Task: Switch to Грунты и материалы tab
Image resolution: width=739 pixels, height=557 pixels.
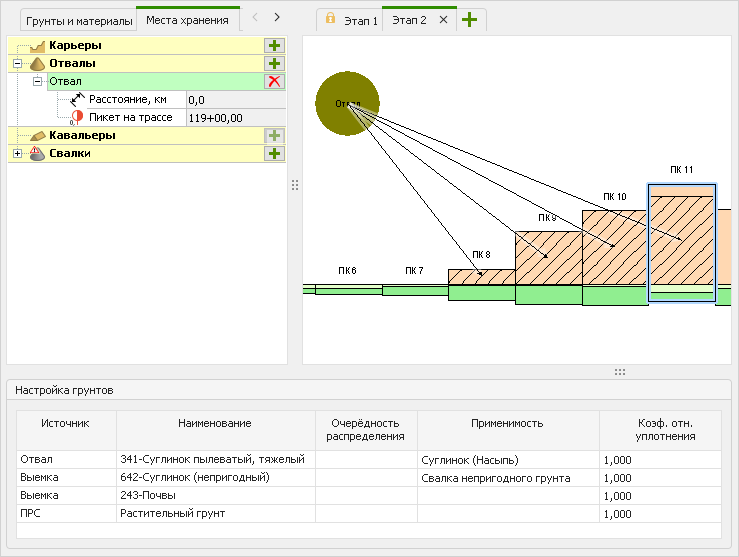Action: click(79, 20)
